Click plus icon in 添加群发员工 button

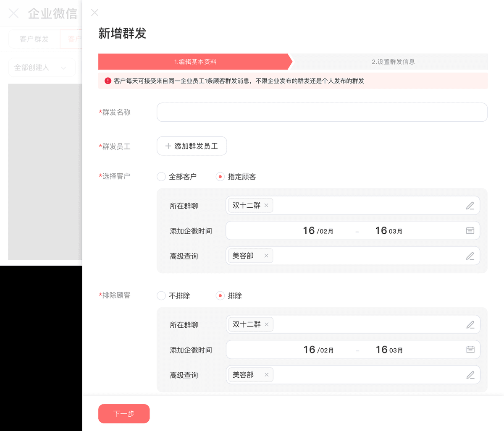[168, 146]
